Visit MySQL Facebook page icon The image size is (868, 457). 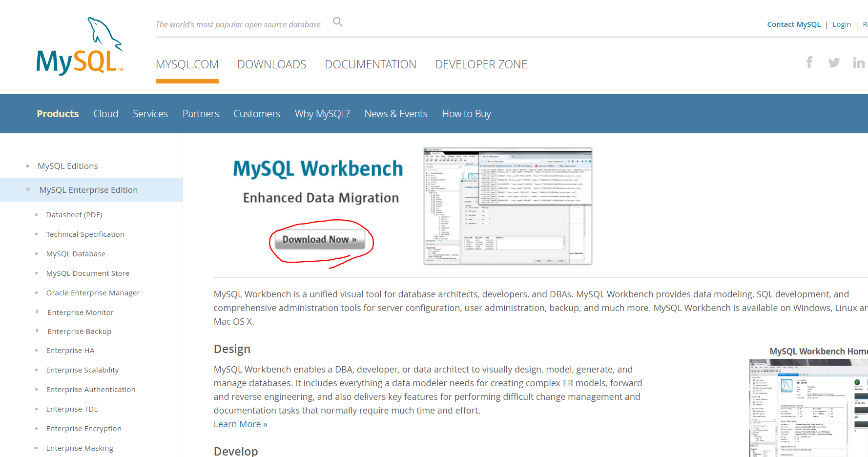[809, 62]
